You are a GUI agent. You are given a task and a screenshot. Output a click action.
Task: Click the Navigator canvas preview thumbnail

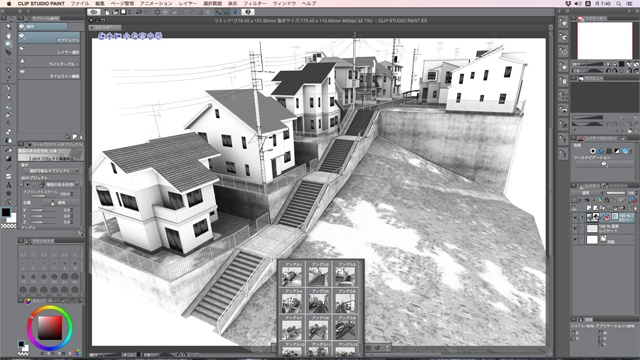[604, 40]
